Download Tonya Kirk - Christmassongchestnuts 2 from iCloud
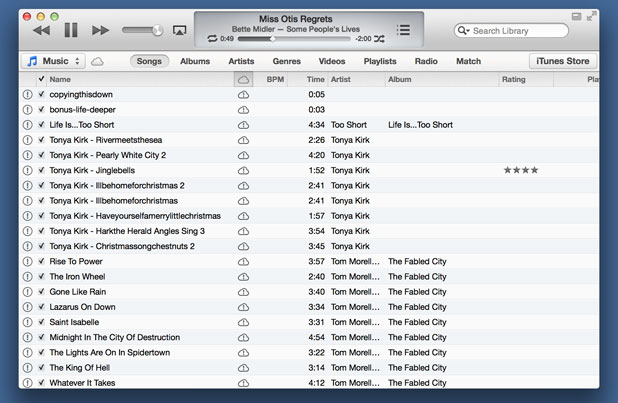This screenshot has height=403, width=618. pyautogui.click(x=244, y=246)
